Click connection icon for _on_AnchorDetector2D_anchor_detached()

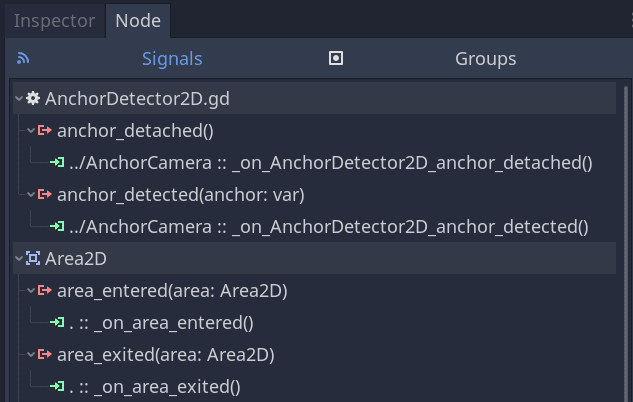57,162
